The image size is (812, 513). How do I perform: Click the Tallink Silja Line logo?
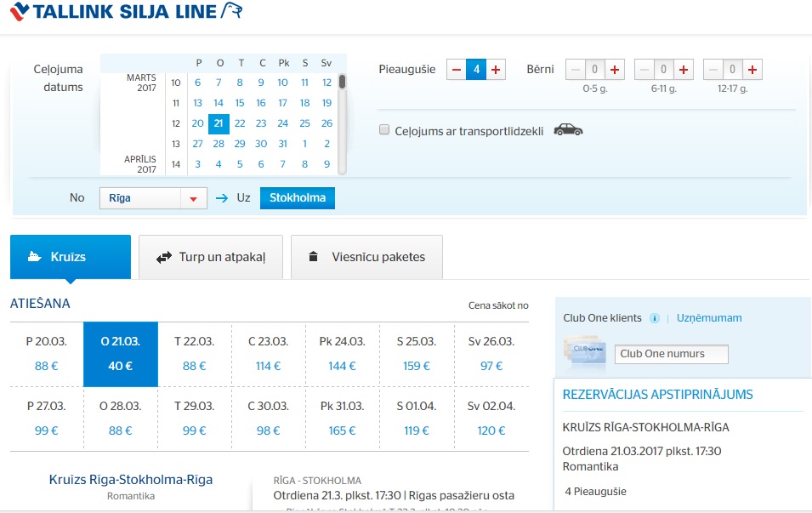[x=127, y=11]
